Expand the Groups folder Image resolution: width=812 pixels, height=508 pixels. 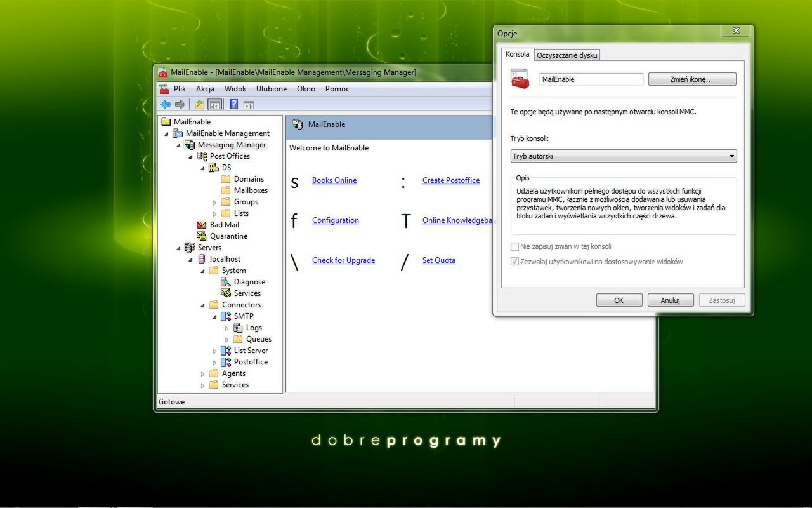tap(215, 203)
